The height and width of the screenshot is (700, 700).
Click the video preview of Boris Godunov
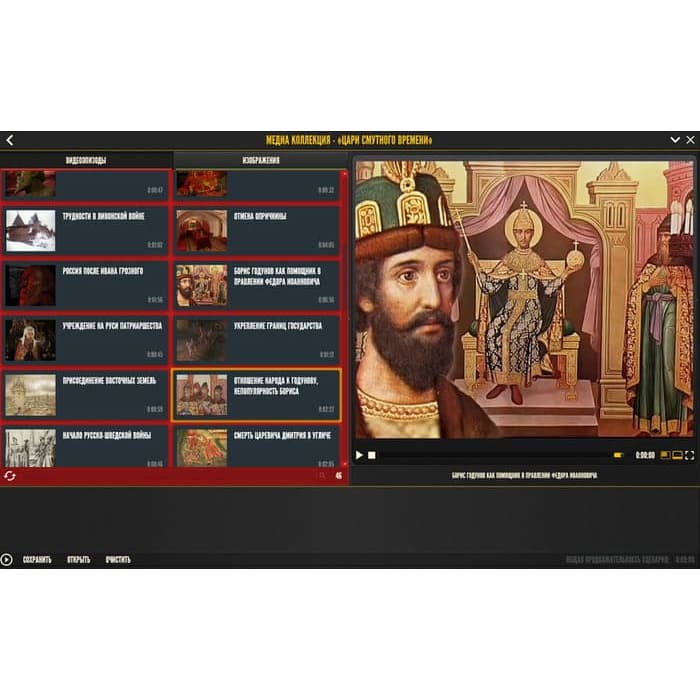click(x=524, y=299)
